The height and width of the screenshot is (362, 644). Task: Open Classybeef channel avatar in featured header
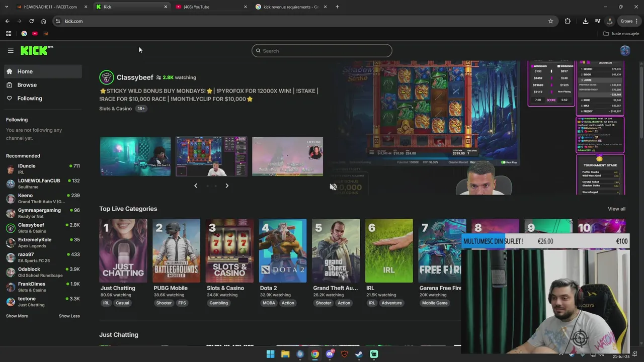[106, 77]
